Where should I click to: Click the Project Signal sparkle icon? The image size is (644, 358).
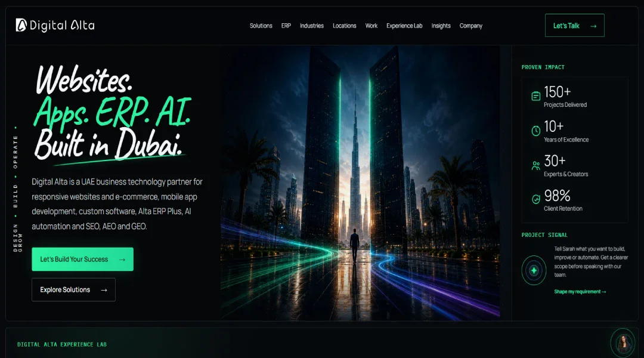coord(534,270)
